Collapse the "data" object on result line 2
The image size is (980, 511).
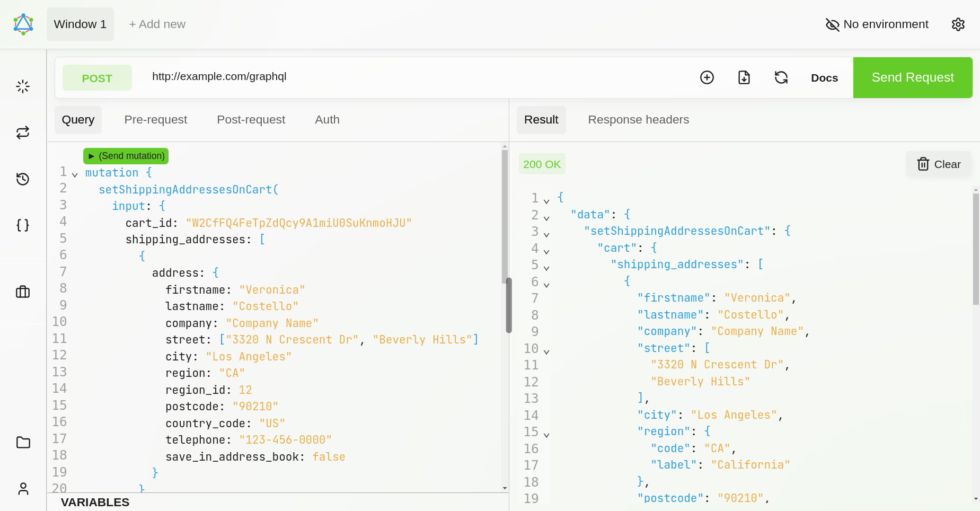[546, 218]
